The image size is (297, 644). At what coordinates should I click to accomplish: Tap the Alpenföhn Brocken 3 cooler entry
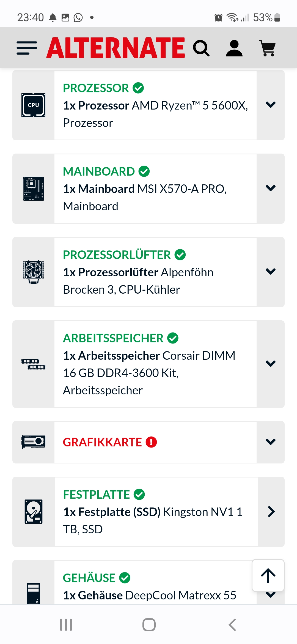point(138,281)
